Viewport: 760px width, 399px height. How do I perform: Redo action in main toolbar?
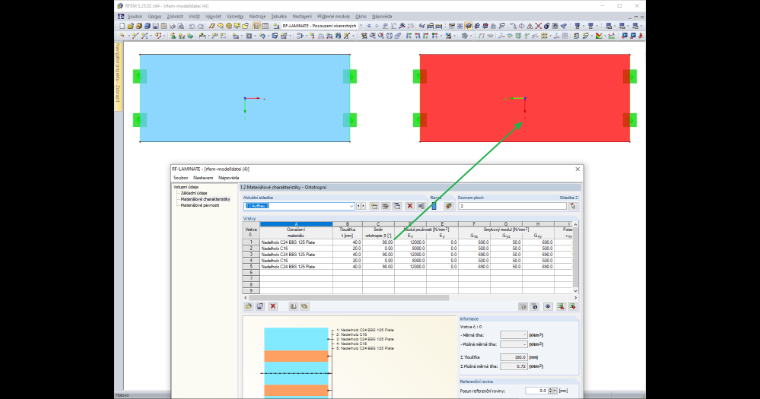[201, 26]
